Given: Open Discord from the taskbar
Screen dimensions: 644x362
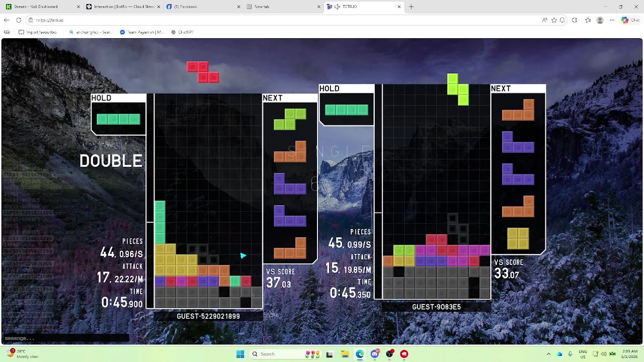Looking at the screenshot, I should pos(375,354).
